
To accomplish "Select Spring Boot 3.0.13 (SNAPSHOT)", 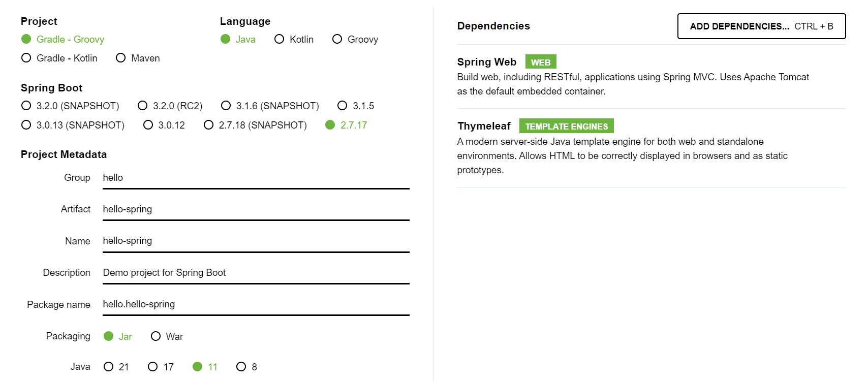I will pyautogui.click(x=26, y=125).
